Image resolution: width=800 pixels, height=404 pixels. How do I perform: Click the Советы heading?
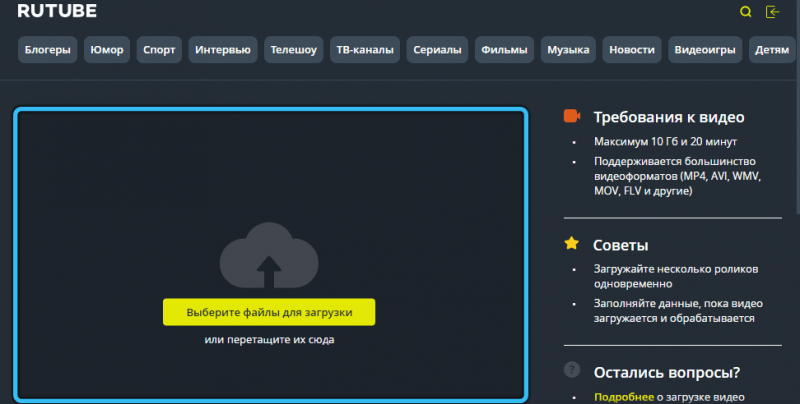620,245
